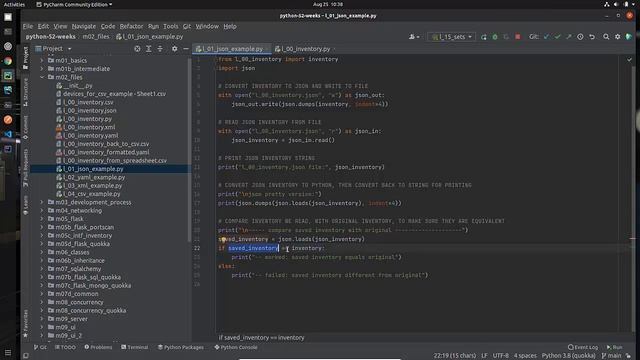Click the PyCharm icon in Ubuntu dock
Viewport: 640px width, 360px height.
[x=8, y=76]
